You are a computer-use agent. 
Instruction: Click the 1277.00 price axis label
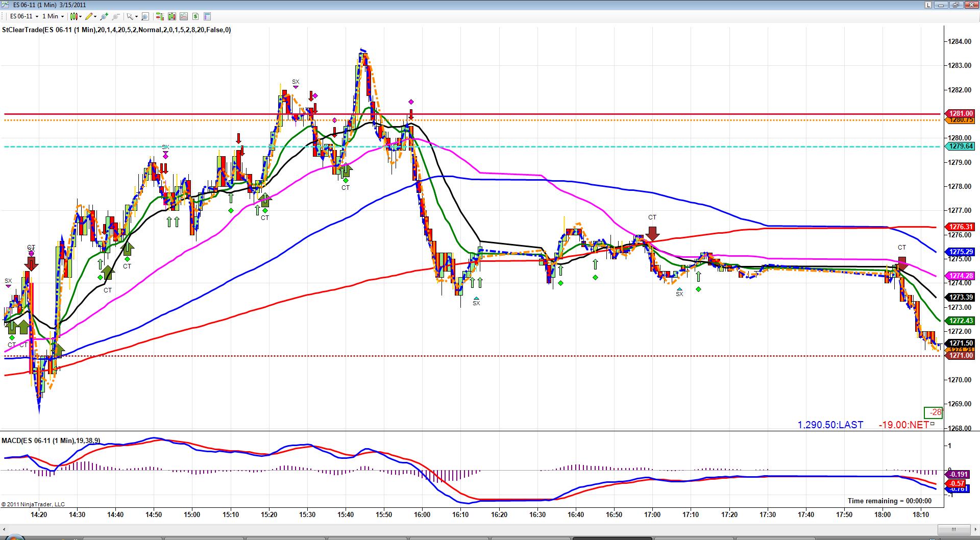(960, 211)
